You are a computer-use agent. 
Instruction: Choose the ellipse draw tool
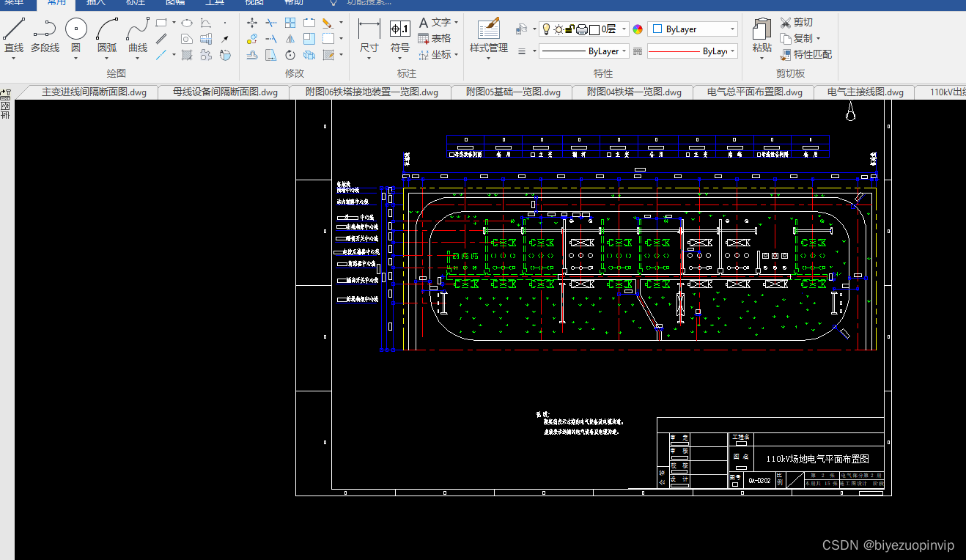coord(187,22)
